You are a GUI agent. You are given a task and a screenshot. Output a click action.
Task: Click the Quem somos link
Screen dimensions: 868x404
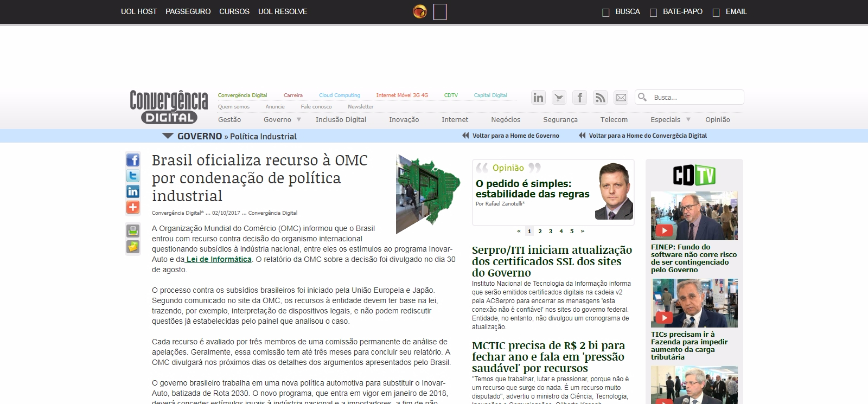(x=234, y=106)
